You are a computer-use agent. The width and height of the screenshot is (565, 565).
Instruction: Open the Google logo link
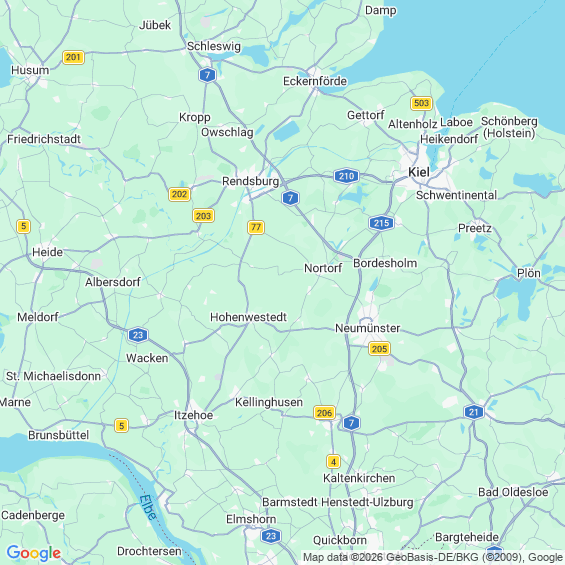34,553
